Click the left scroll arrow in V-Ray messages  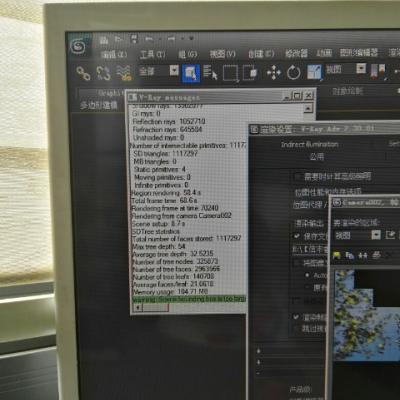tap(138, 308)
